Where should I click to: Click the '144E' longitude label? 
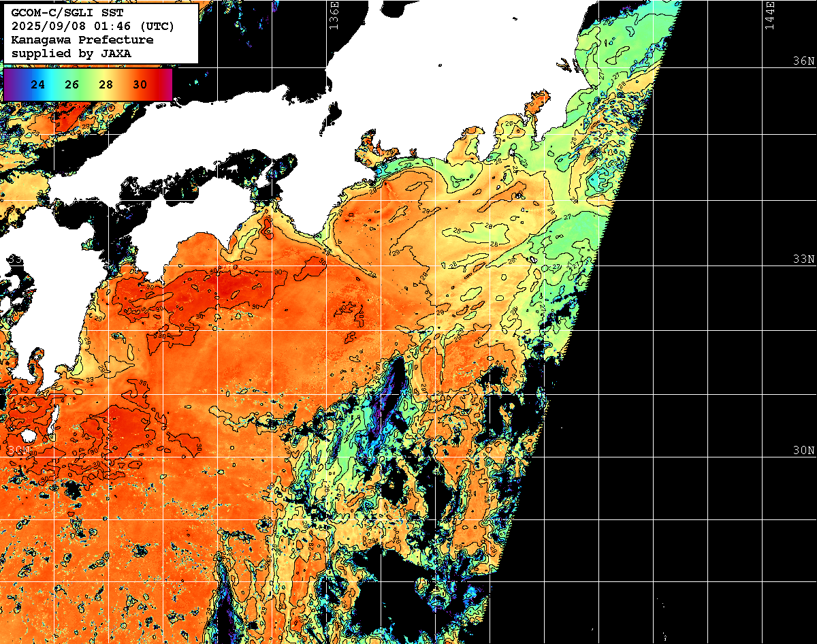pyautogui.click(x=770, y=15)
